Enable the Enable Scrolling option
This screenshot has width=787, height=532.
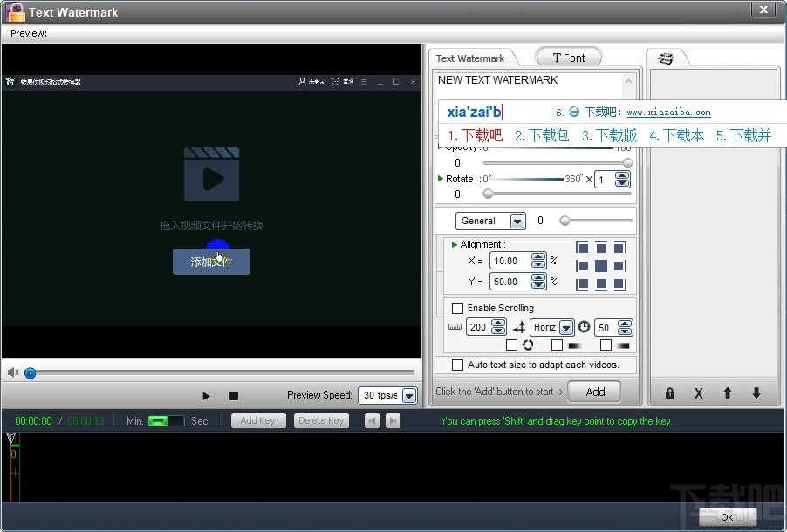457,308
